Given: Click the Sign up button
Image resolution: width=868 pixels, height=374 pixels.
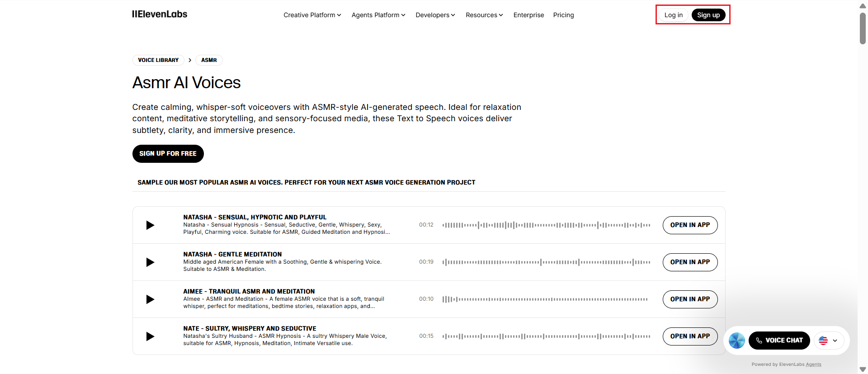Looking at the screenshot, I should point(708,15).
